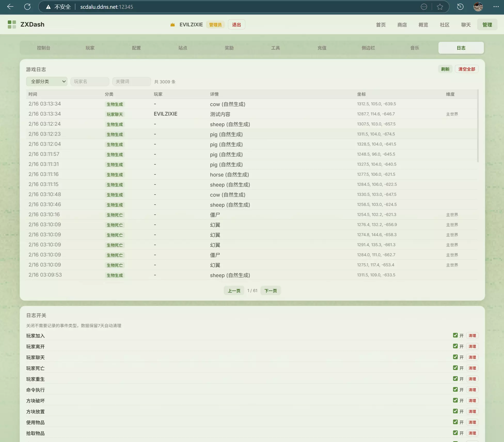Click the crown icon beside EVILZIXIE
This screenshot has height=442, width=504.
(172, 25)
